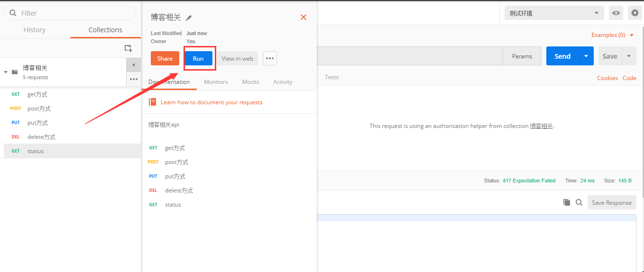
Task: Click the new collection icon
Action: tap(128, 48)
